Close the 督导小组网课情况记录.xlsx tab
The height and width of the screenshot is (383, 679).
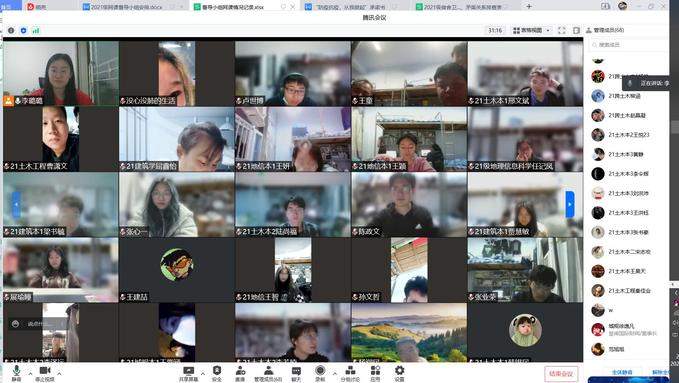click(293, 7)
